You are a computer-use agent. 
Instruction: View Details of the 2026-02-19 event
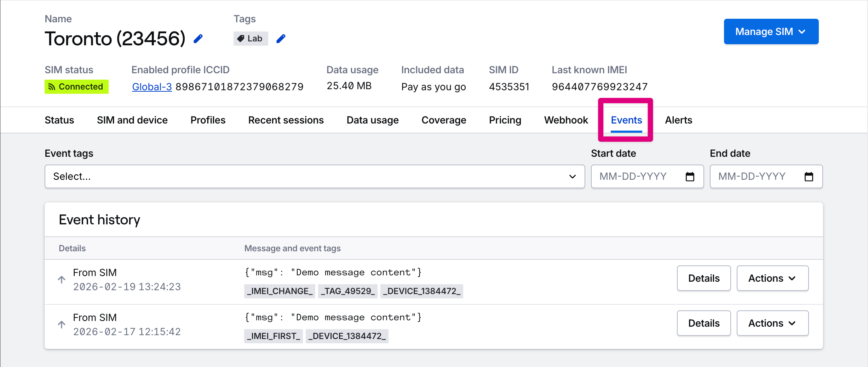click(704, 278)
